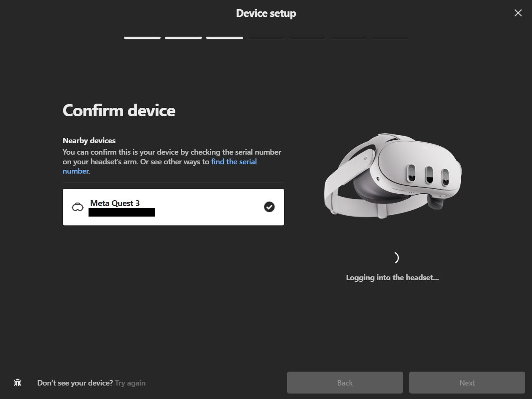Click the Confirm device heading
The height and width of the screenshot is (399, 532).
[119, 110]
